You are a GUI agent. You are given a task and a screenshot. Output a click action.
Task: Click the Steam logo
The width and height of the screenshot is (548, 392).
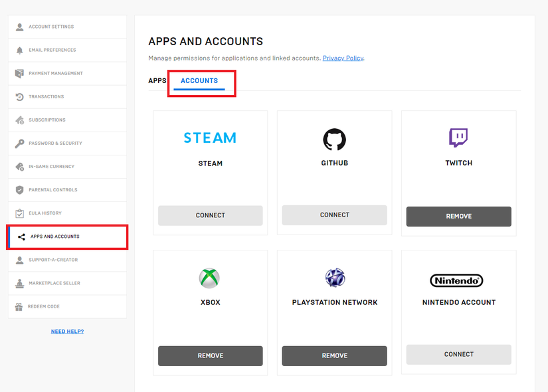[210, 138]
